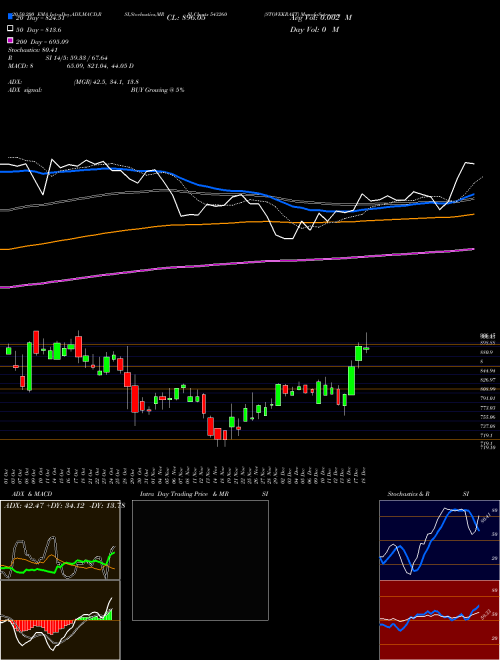The image size is (500, 660).
Task: Click the 'BUY Growing @ 5%' signal text
Action: click(x=157, y=90)
